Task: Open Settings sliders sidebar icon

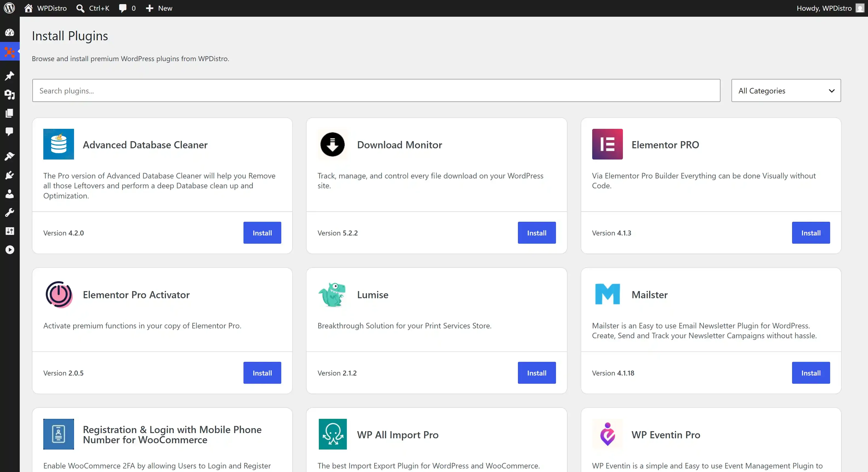Action: [9, 231]
